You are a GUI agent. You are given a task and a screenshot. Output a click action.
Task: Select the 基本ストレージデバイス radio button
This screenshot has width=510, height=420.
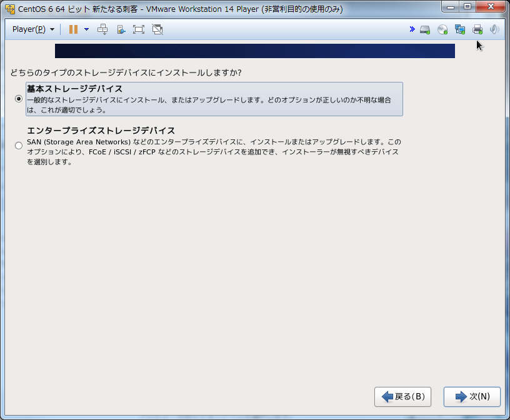tap(19, 99)
